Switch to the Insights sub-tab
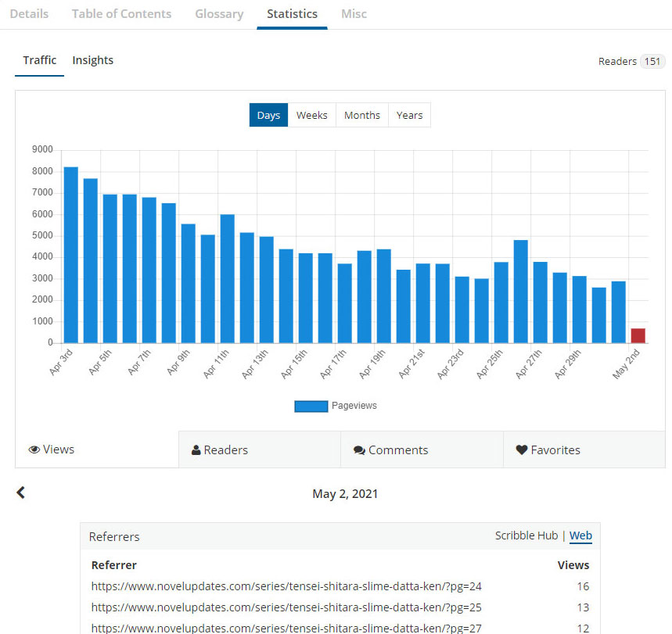This screenshot has width=672, height=634. pos(92,60)
